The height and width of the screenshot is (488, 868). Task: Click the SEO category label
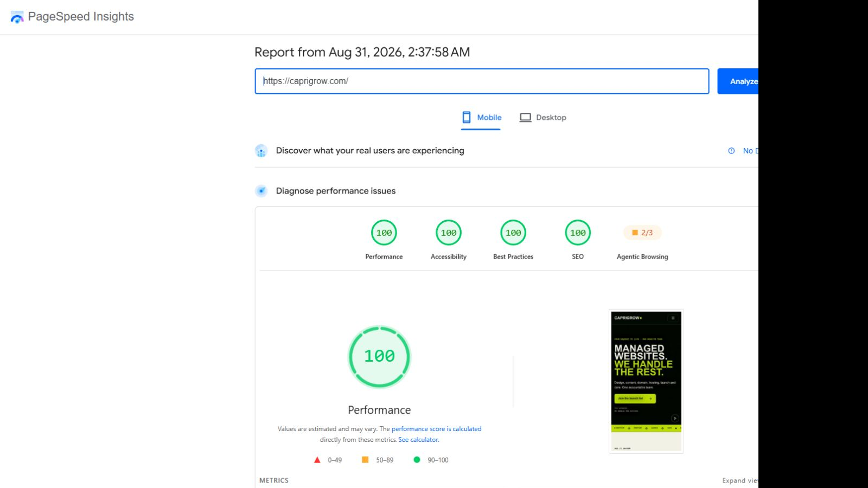click(x=578, y=257)
